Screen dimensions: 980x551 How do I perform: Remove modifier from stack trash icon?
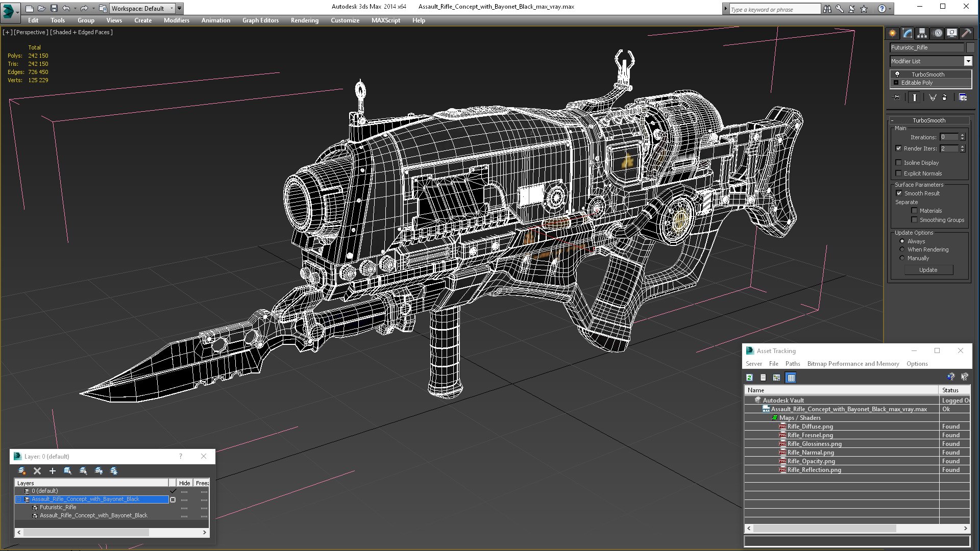tap(945, 97)
